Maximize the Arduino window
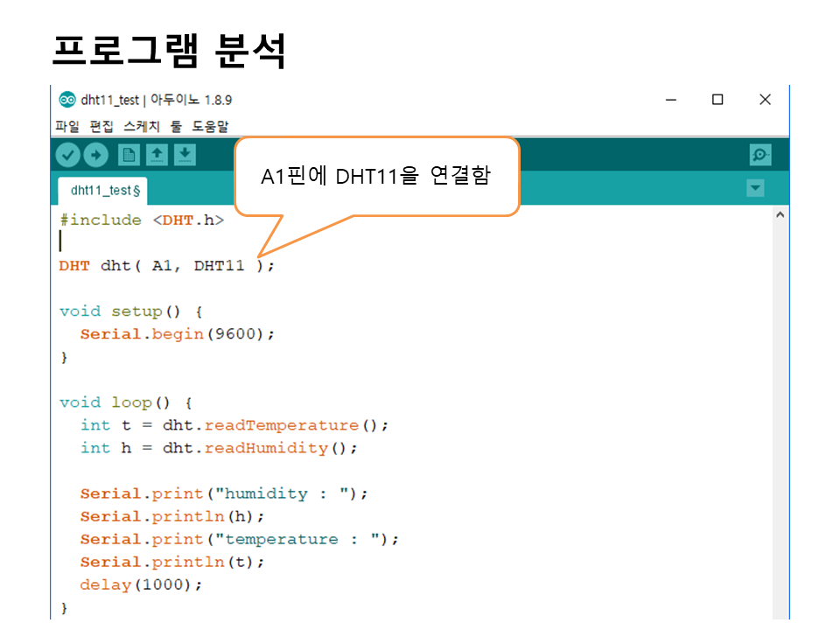The width and height of the screenshot is (840, 630). 717,100
